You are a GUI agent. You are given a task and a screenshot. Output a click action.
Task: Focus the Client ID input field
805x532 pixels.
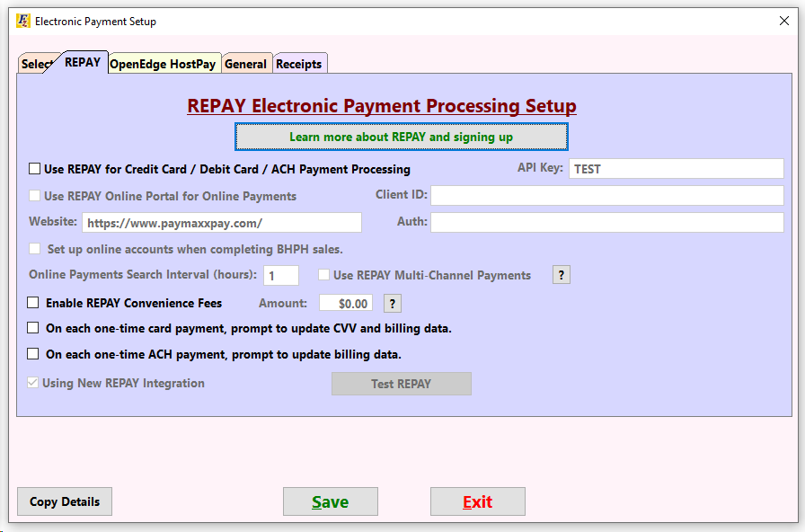607,196
